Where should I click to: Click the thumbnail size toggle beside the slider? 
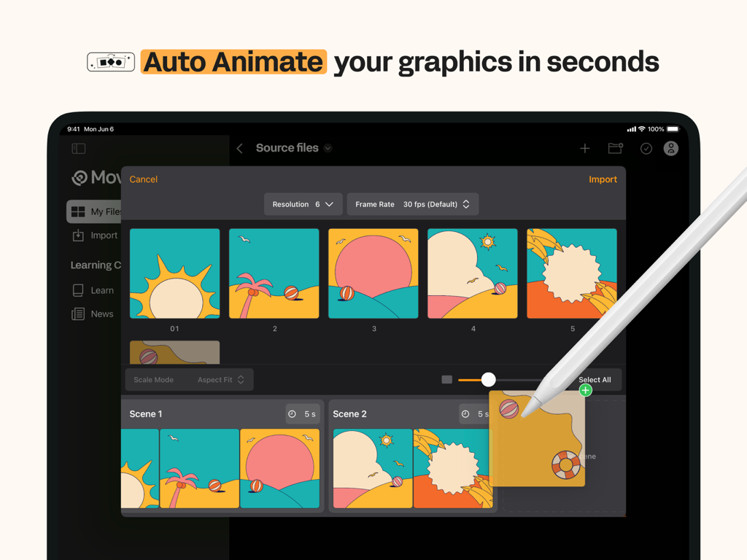click(x=446, y=379)
